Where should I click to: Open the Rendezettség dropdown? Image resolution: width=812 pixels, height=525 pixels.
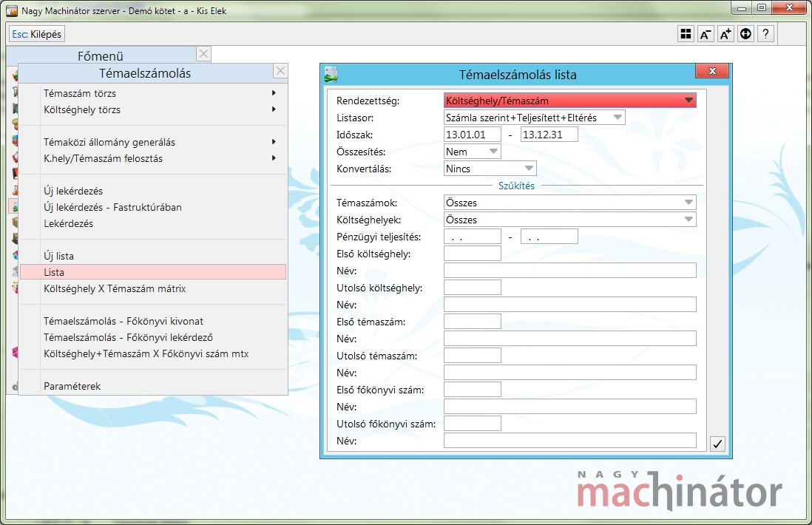click(569, 101)
